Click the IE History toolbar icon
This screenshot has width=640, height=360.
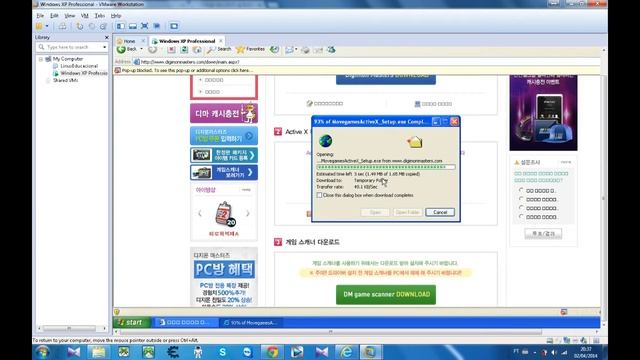pyautogui.click(x=275, y=49)
